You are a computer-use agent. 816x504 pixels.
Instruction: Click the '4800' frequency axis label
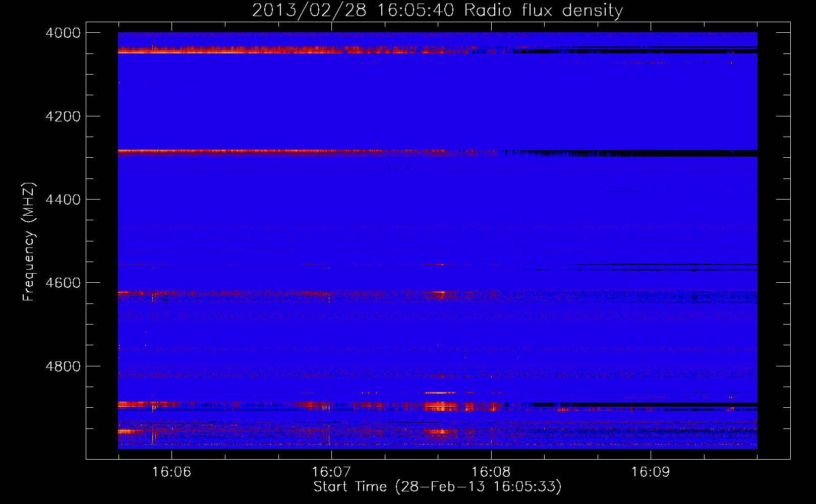[x=63, y=366]
